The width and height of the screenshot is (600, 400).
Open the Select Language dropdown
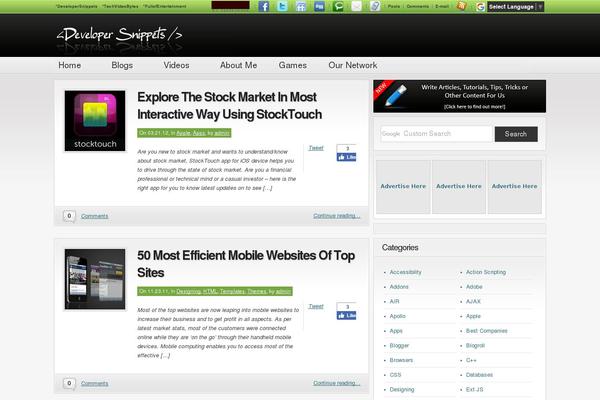click(515, 7)
